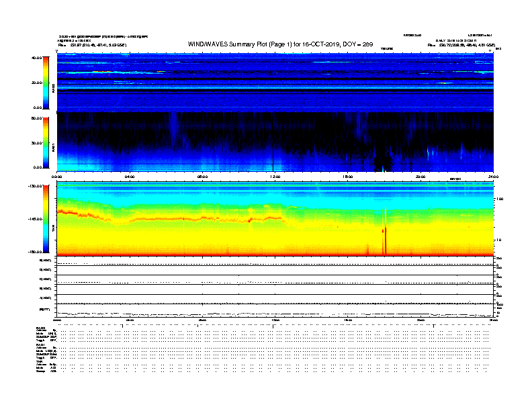
Task: Click the 100 frequency label right of TNR
Action: click(x=500, y=199)
